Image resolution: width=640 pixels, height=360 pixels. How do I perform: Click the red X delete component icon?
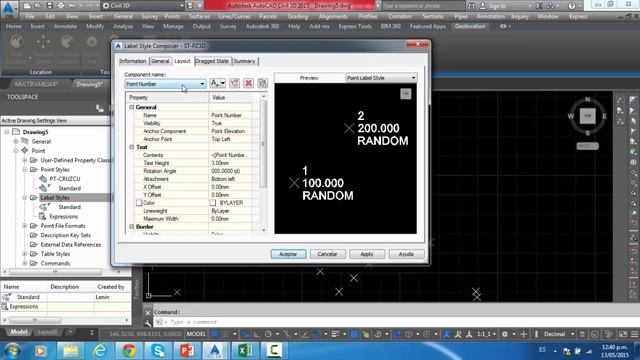[248, 83]
